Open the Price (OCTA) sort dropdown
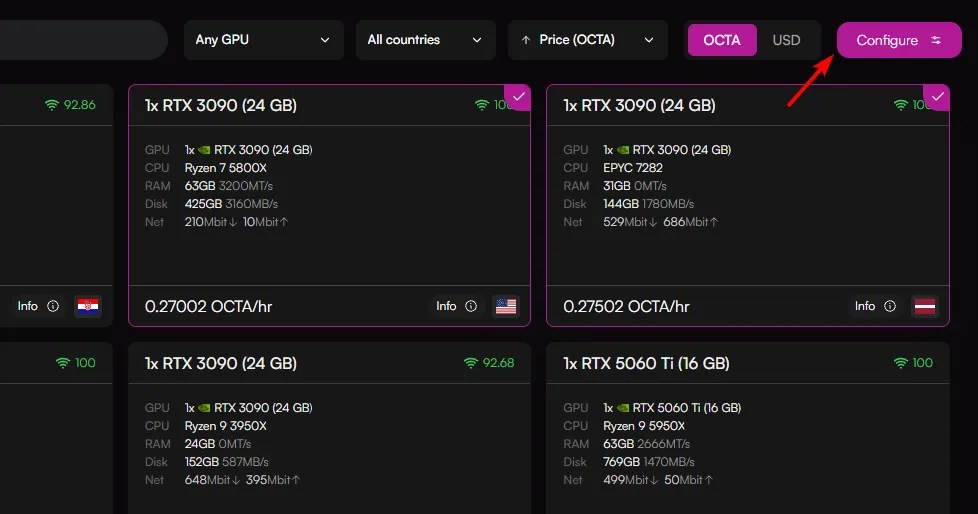This screenshot has height=514, width=978. click(588, 40)
